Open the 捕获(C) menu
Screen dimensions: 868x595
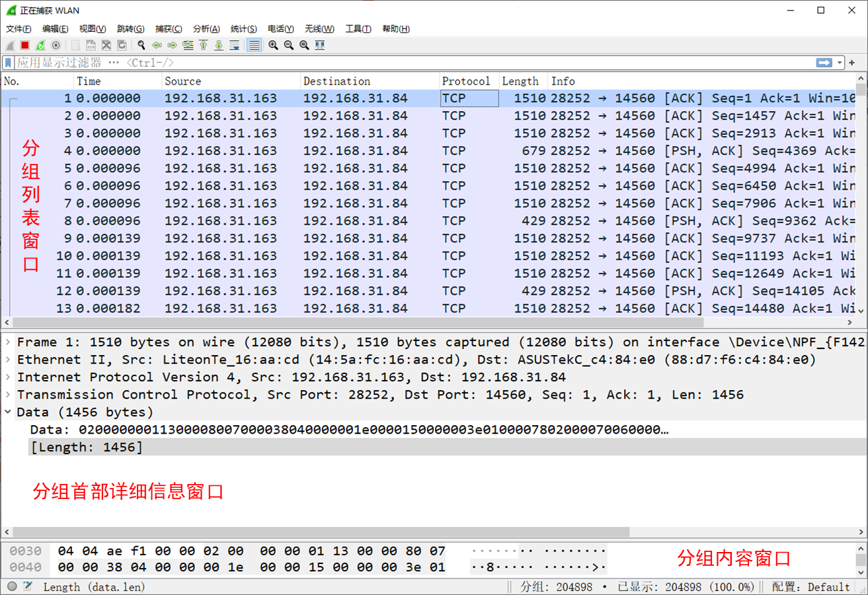169,29
